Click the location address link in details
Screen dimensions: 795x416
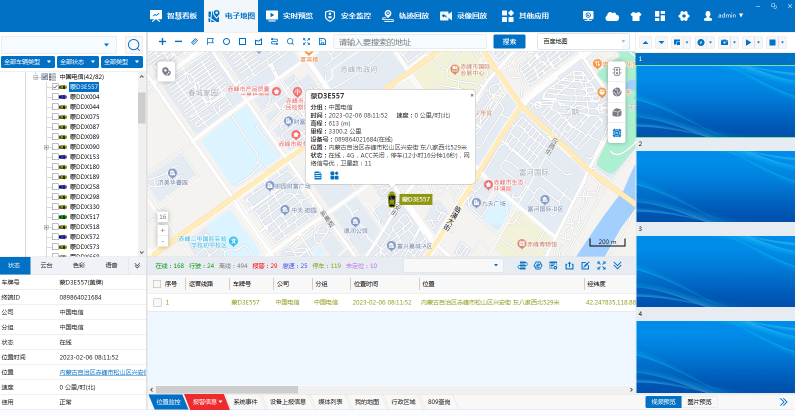click(102, 372)
